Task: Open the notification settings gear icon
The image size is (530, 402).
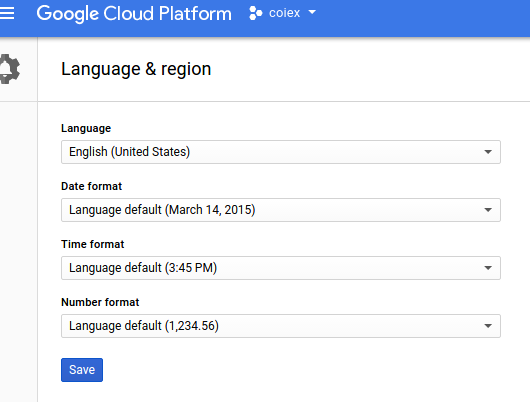Action: [x=9, y=69]
